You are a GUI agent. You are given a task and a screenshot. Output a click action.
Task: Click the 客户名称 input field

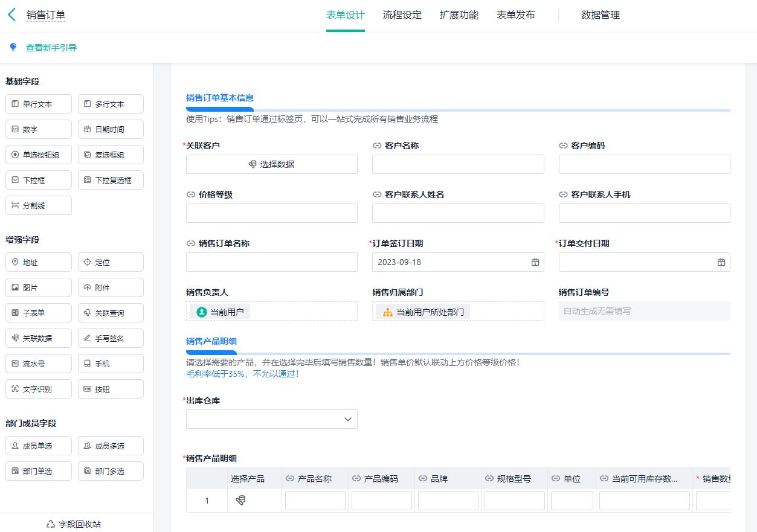click(458, 164)
